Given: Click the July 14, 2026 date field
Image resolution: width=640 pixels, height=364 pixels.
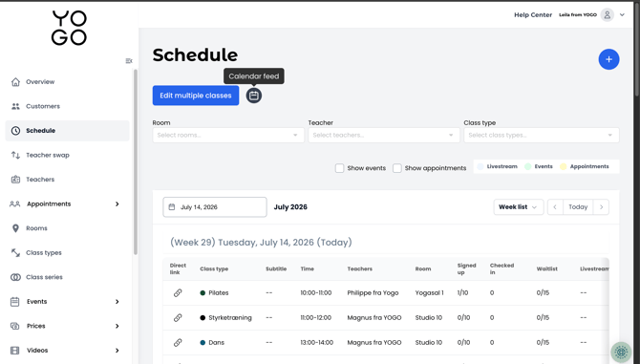Looking at the screenshot, I should [215, 207].
